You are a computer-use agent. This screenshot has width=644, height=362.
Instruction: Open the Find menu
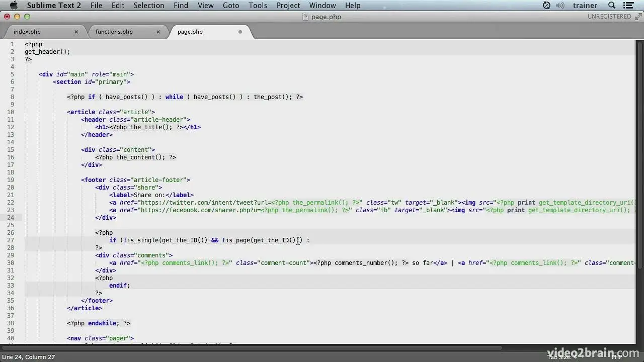[181, 6]
